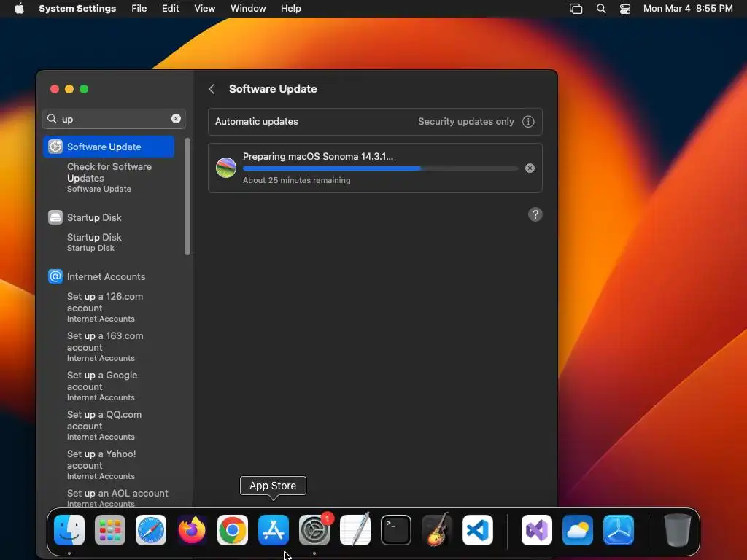Image resolution: width=747 pixels, height=560 pixels.
Task: Open Spotlight search in menu bar
Action: coord(601,9)
